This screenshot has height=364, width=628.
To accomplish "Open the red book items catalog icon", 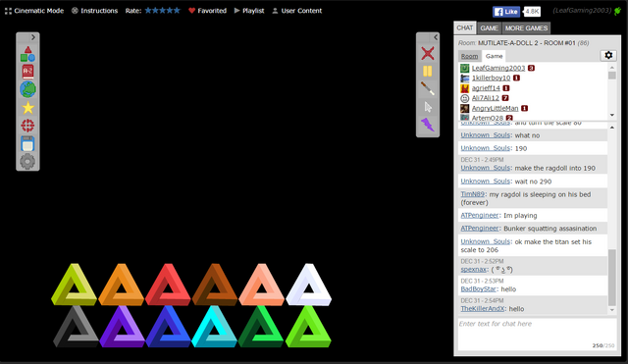I will point(27,72).
